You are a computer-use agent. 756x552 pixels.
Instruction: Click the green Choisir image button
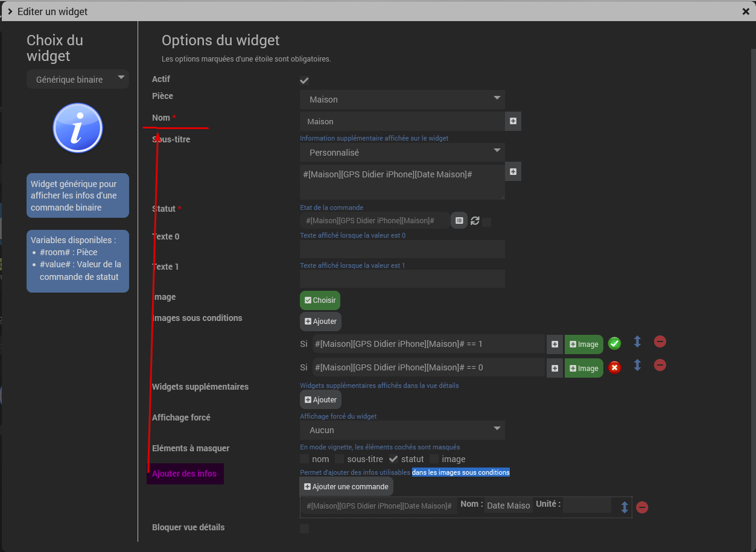pos(320,300)
